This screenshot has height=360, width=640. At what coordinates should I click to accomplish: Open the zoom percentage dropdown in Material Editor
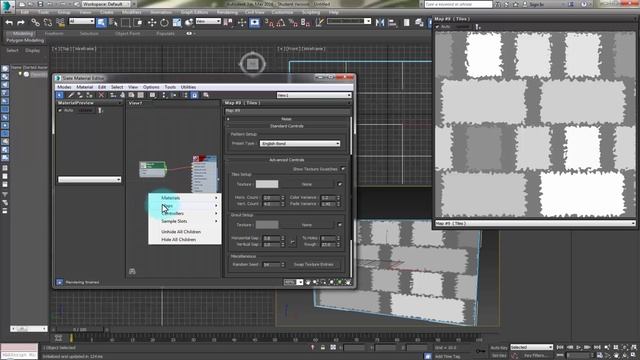[x=300, y=282]
